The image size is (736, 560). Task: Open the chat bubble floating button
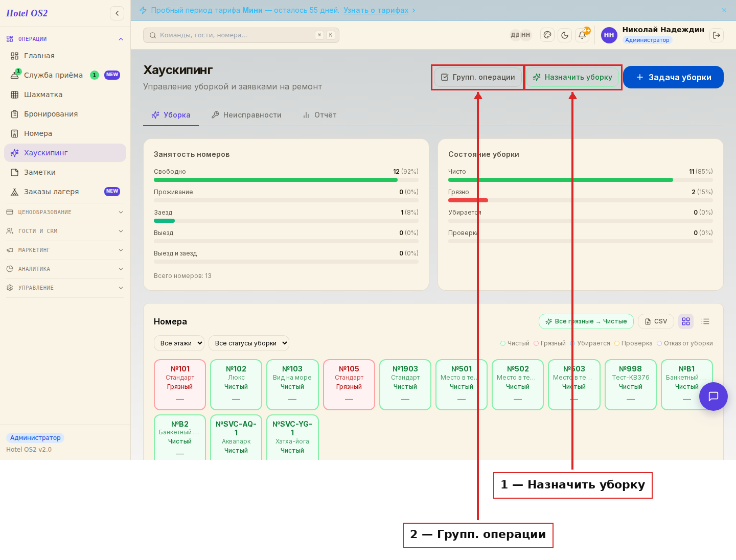pos(714,396)
